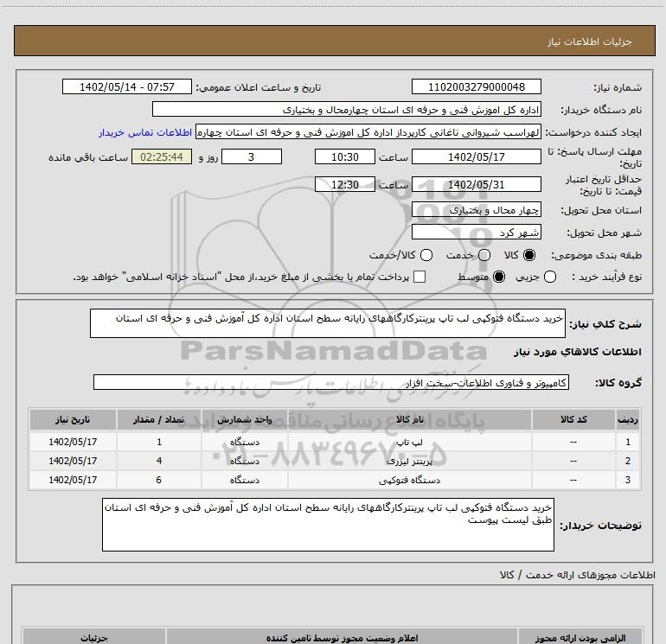Click the general need description text box
The height and width of the screenshot is (644, 666).
click(x=328, y=323)
